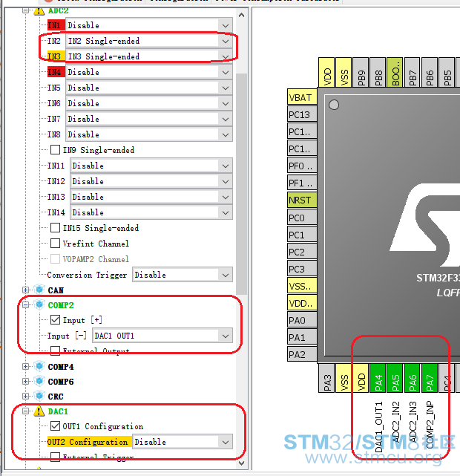Enable IN15 Single-ended checkbox
460x476 pixels.
(x=55, y=228)
